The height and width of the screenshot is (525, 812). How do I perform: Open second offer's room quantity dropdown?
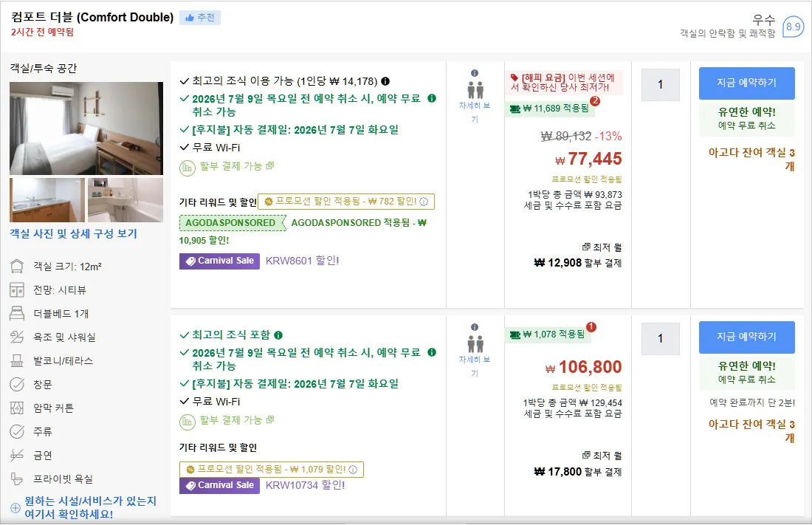(660, 338)
